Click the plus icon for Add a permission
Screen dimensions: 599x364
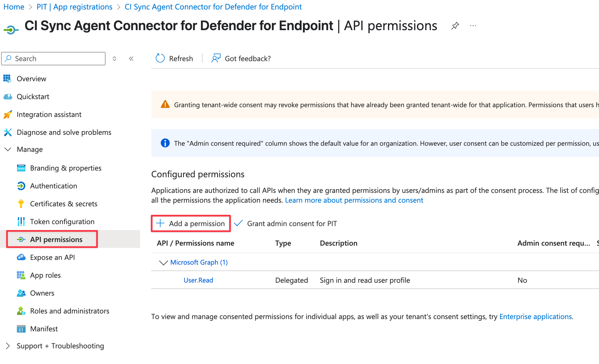(x=160, y=223)
